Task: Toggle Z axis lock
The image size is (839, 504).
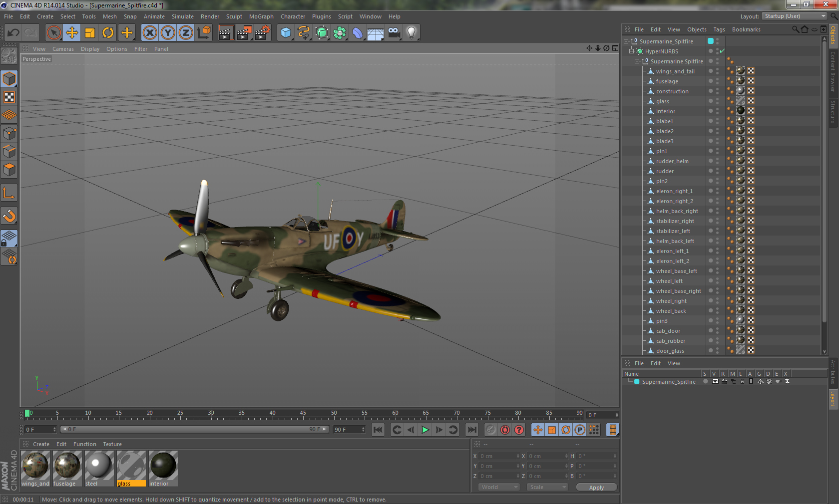Action: tap(186, 33)
